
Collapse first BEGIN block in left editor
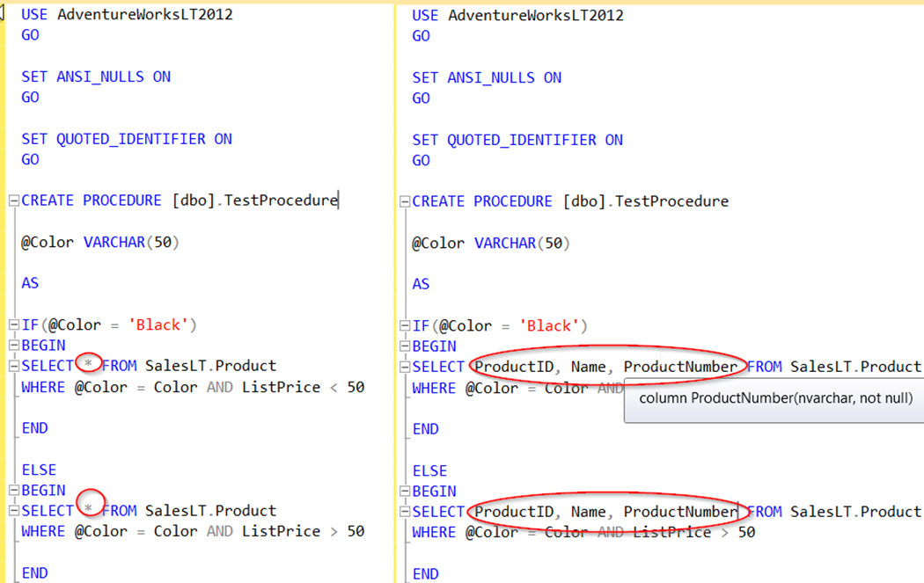(14, 345)
